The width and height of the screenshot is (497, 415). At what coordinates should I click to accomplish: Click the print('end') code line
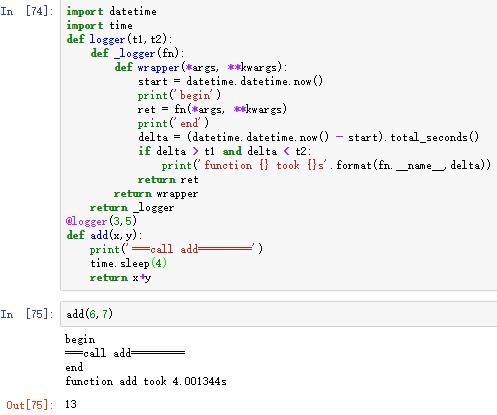[173, 124]
